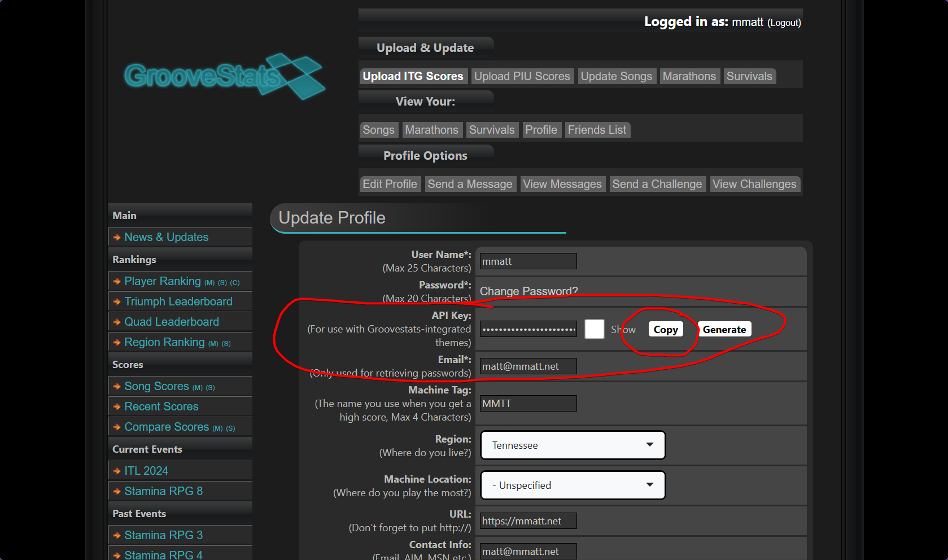Click the (M) icon beside Region Ranking

click(213, 344)
